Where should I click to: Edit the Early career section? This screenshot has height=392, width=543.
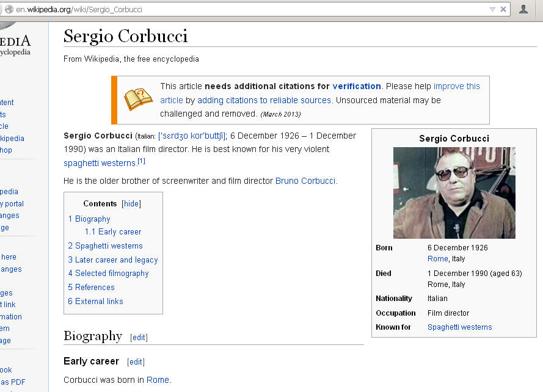click(x=136, y=362)
